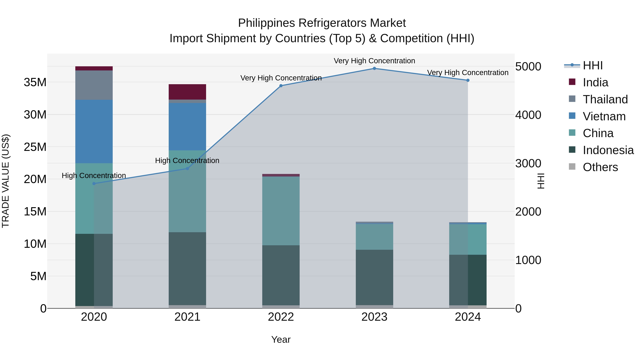The height and width of the screenshot is (362, 644).
Task: Toggle the Vietnam legend label
Action: click(x=604, y=116)
